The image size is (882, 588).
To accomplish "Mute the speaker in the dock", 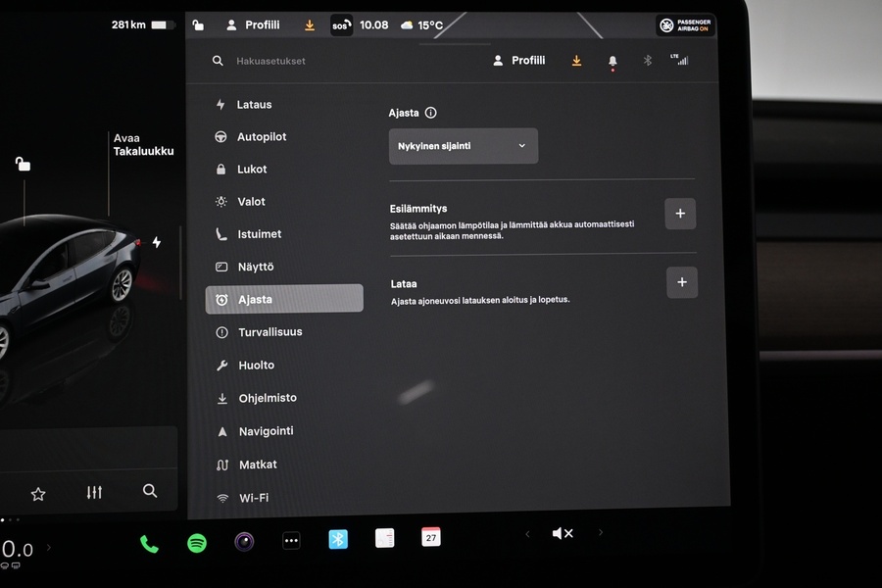I will coord(563,533).
